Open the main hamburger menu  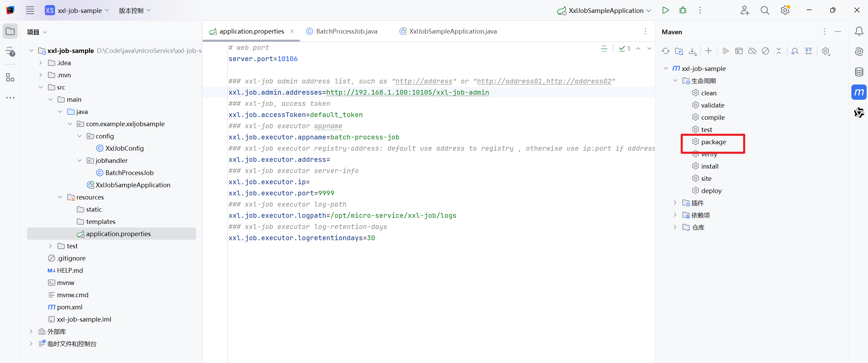click(x=30, y=10)
